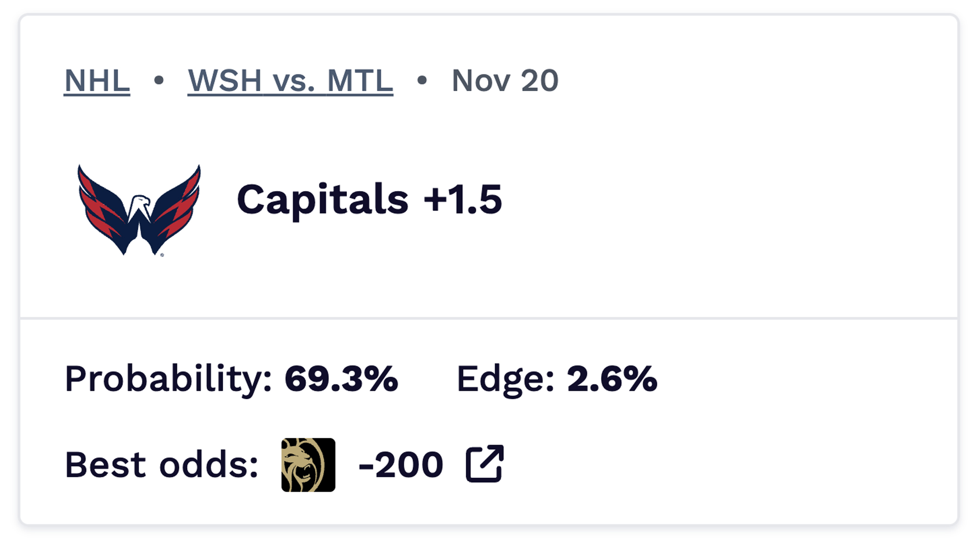Click the Washington Capitals team logo
980x544 pixels.
click(x=139, y=211)
